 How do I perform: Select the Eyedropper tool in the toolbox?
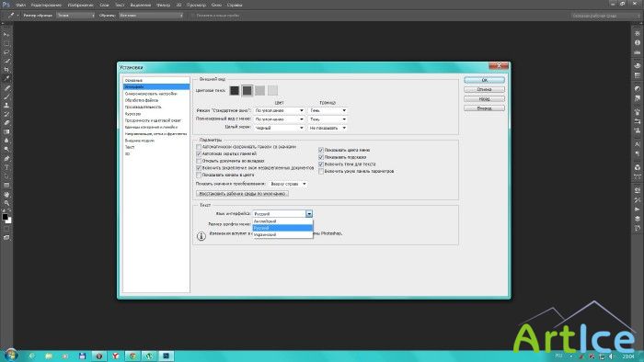point(6,78)
